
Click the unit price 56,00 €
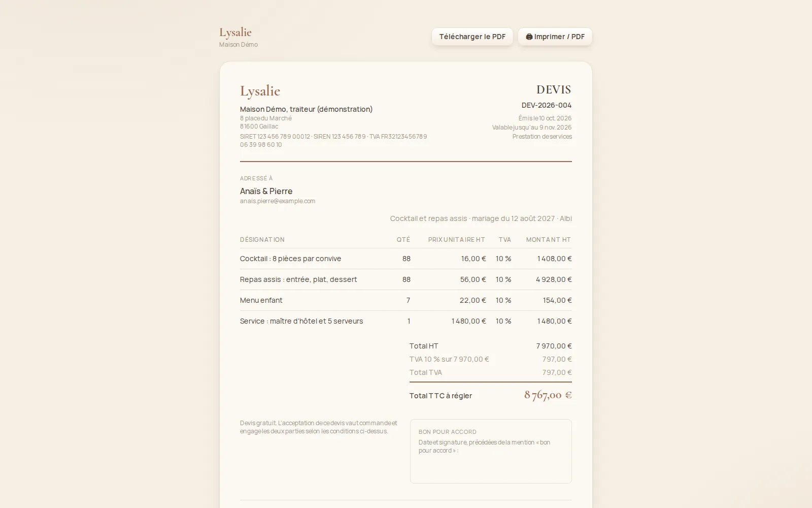click(473, 279)
